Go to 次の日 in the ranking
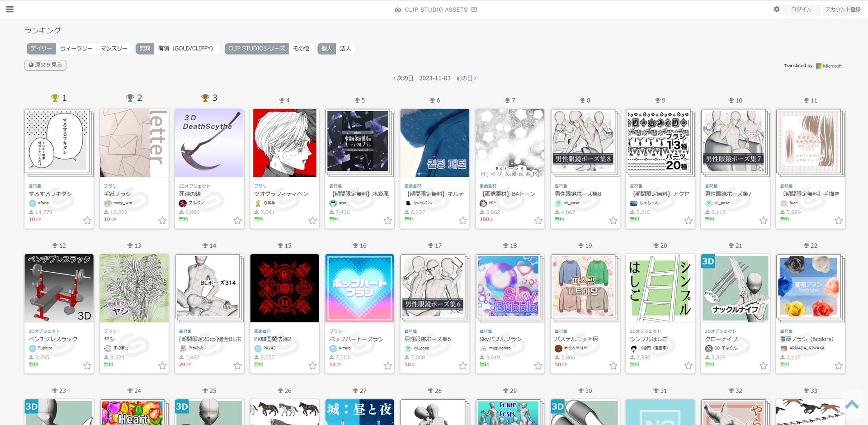Screen dimensions: 868x425 pyautogui.click(x=403, y=78)
